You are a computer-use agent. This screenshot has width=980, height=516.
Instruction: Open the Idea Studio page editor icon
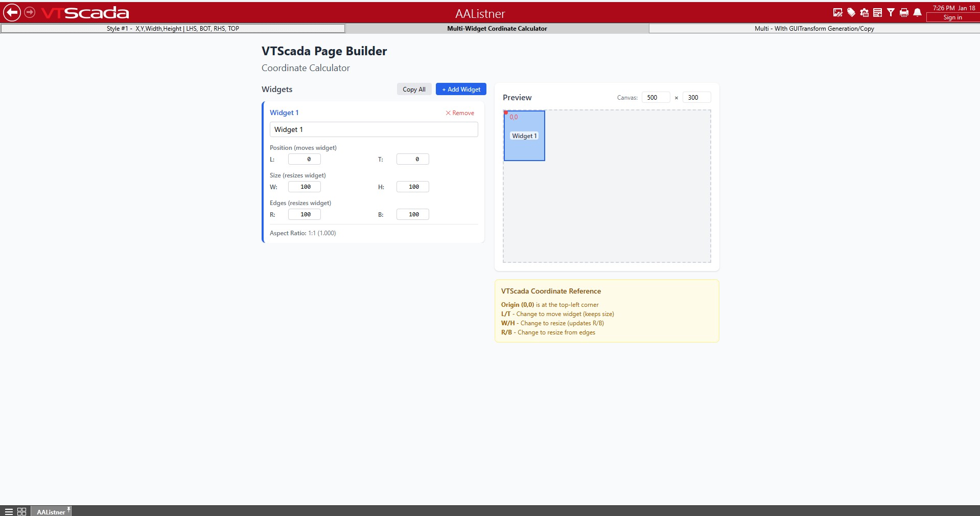tap(837, 13)
